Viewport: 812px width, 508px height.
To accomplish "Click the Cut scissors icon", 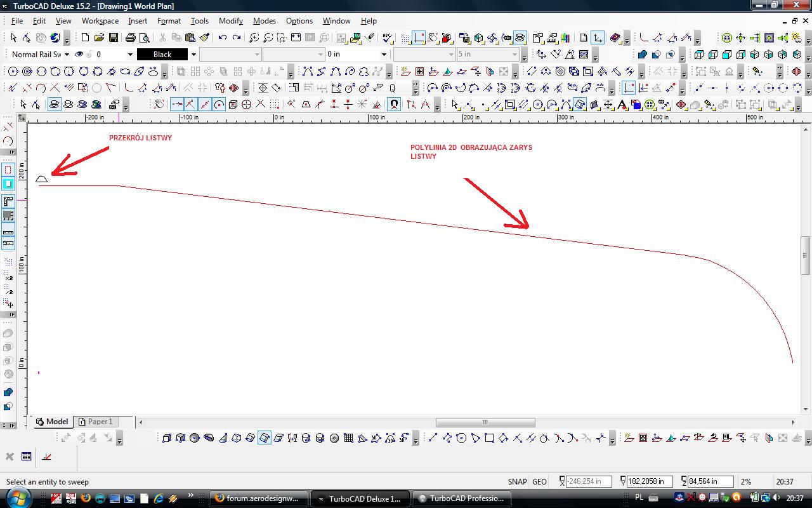I will pyautogui.click(x=162, y=38).
